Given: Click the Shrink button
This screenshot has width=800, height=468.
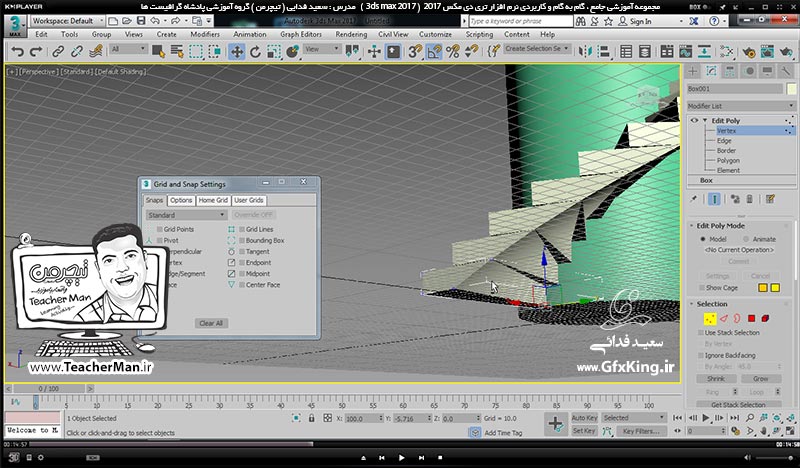Looking at the screenshot, I should (716, 379).
